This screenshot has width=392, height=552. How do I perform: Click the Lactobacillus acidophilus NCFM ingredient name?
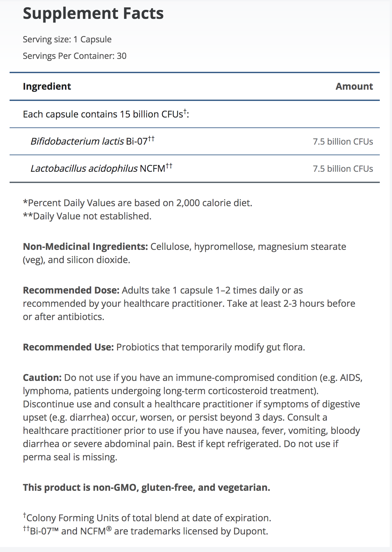click(101, 168)
